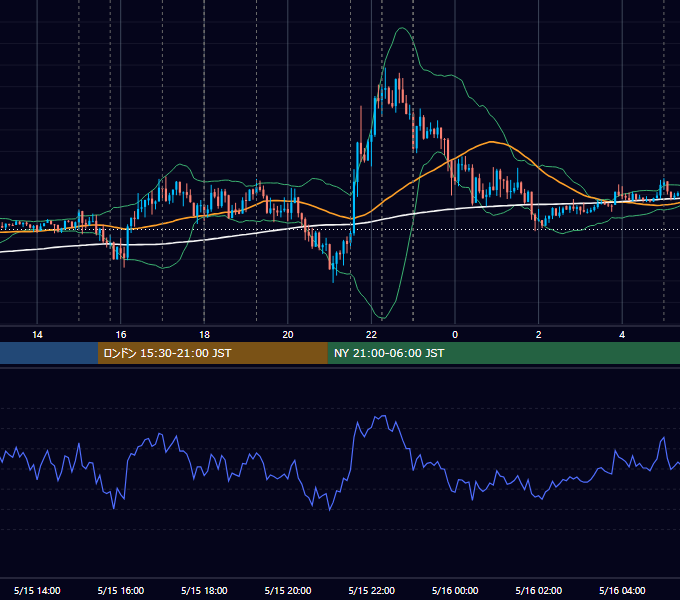
Task: Click the 5/15 16:00 date label
Action: tap(121, 590)
